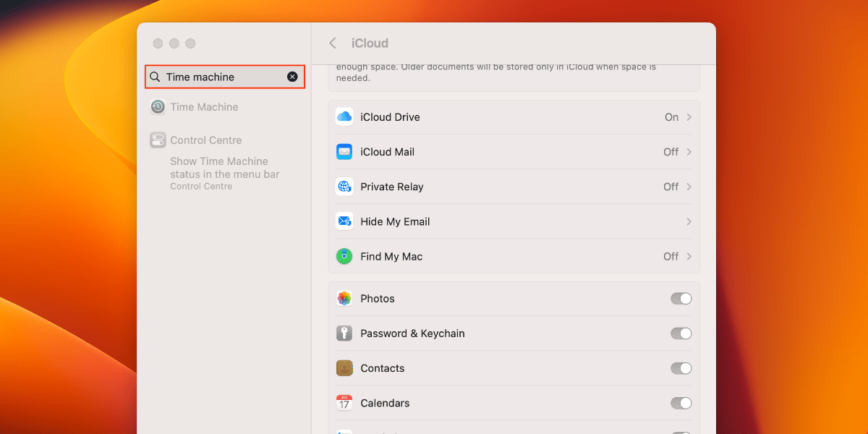868x434 pixels.
Task: Toggle Contacts syncing
Action: 681,367
